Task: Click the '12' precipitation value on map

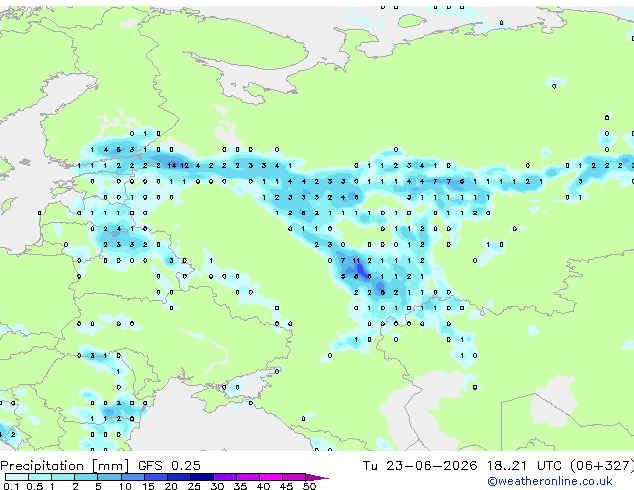Action: [185, 165]
